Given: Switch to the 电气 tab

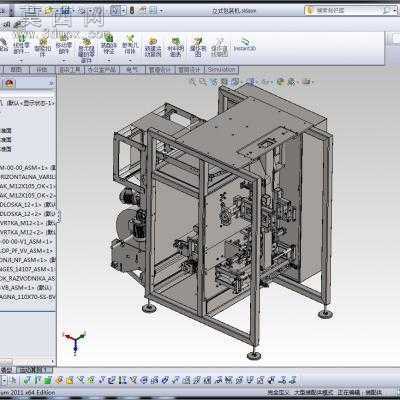Looking at the screenshot, I should tap(132, 70).
